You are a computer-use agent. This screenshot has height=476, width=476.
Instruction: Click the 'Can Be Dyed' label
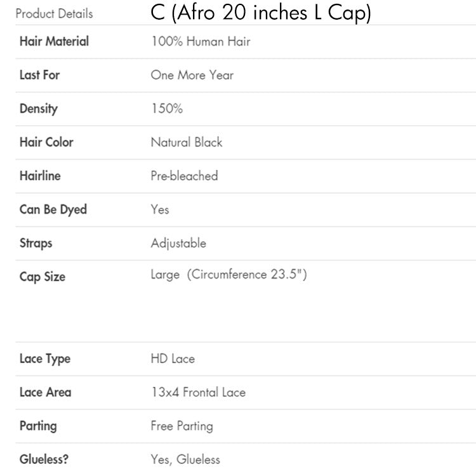pyautogui.click(x=53, y=209)
